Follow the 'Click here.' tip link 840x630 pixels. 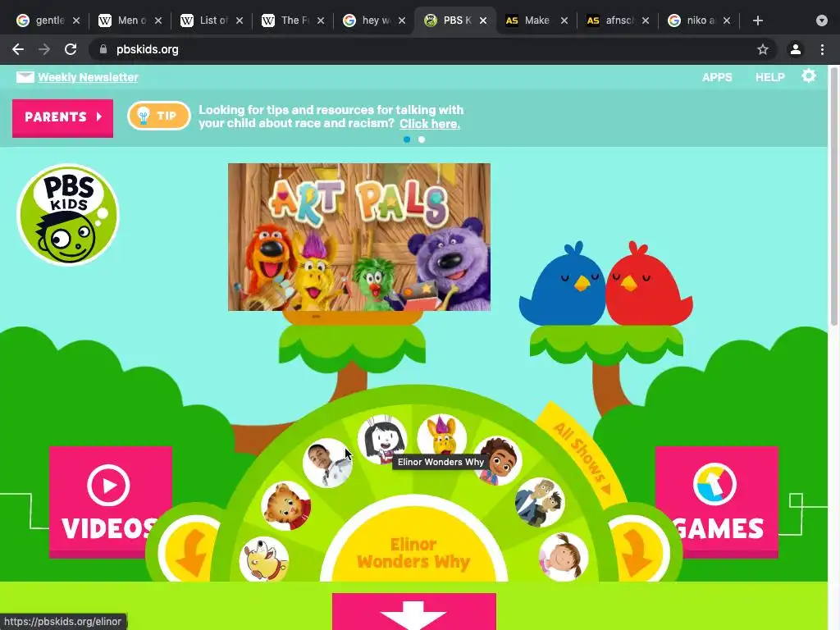tap(430, 124)
